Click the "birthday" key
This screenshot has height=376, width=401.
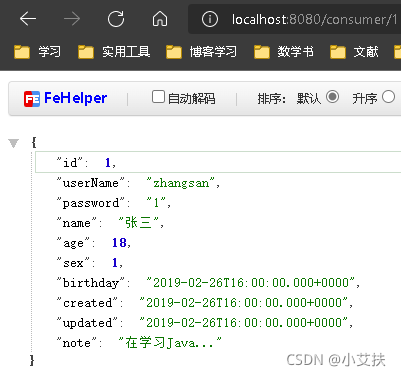coord(91,283)
